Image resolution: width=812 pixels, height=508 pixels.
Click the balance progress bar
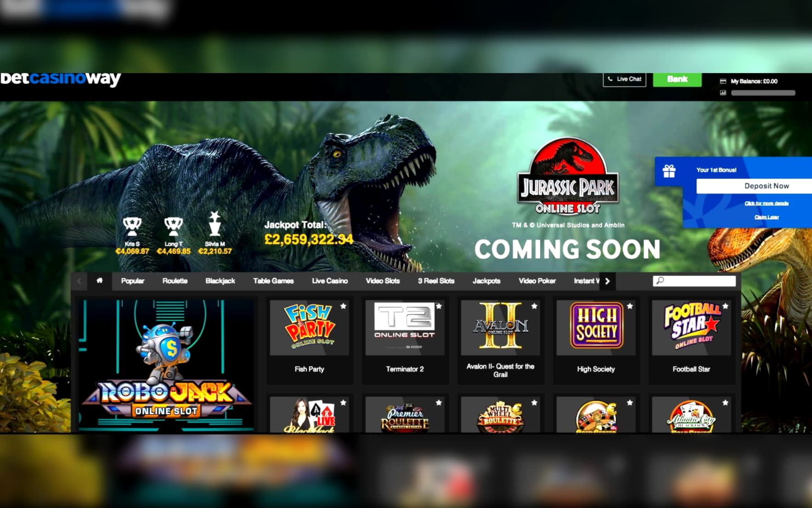pos(763,93)
